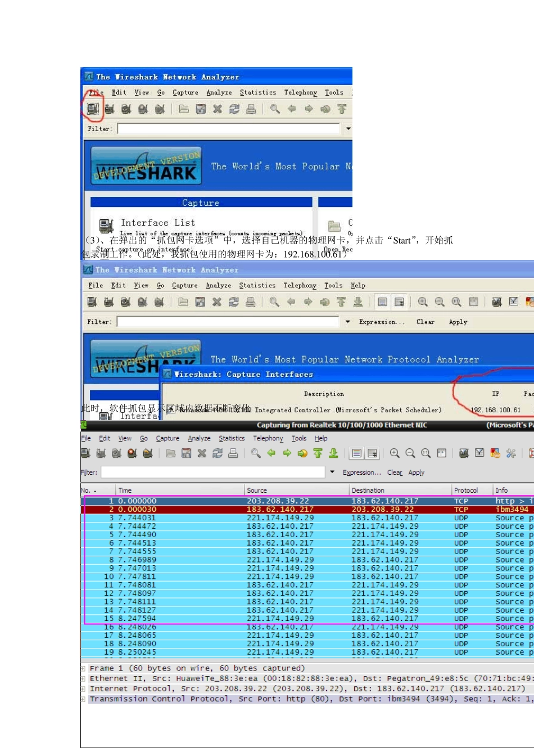Jump to first packet in Capturing from Realtek window
The image size is (534, 756).
pyautogui.click(x=318, y=453)
